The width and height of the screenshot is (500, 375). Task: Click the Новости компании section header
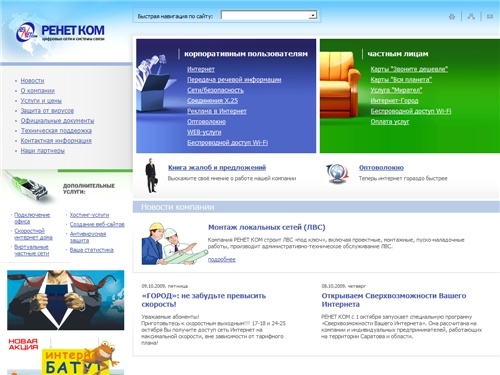[178, 207]
